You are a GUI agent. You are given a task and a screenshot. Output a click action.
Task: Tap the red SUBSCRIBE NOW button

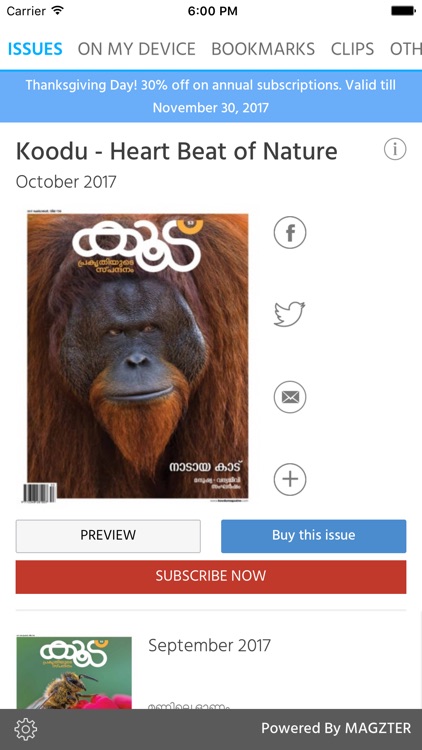[211, 577]
